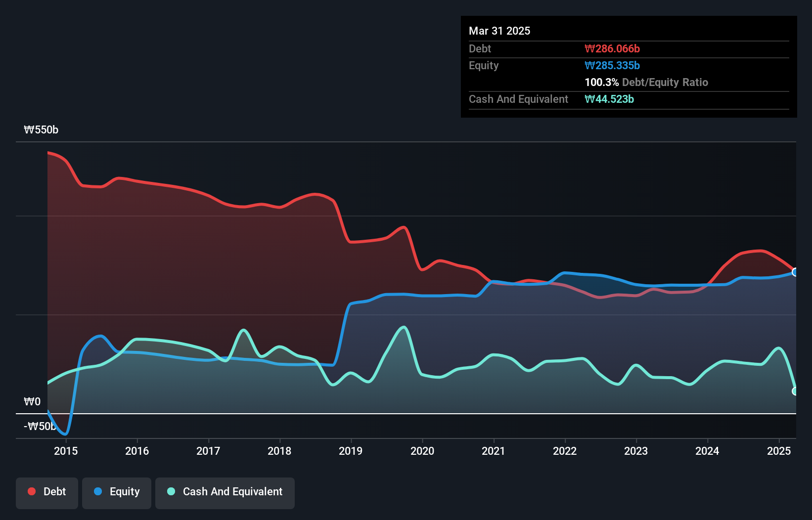Screen dimensions: 812x520
Task: Select the 2015 year label on the axis
Action: [66, 451]
